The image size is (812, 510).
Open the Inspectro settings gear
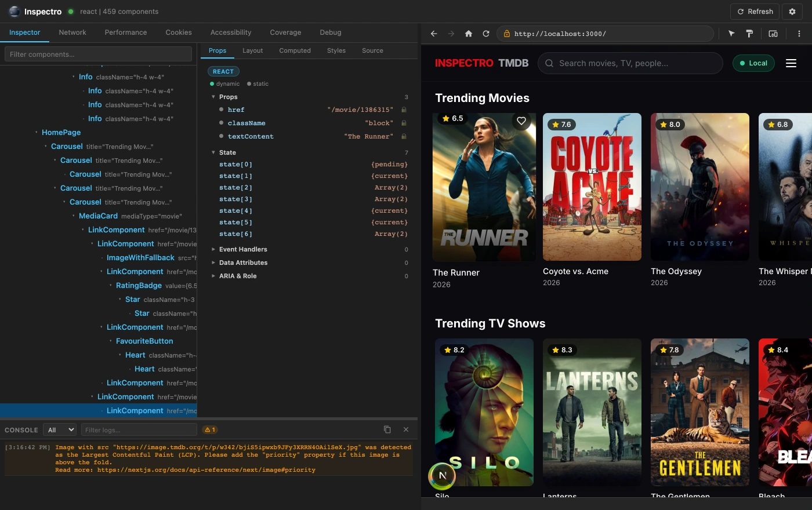coord(792,12)
